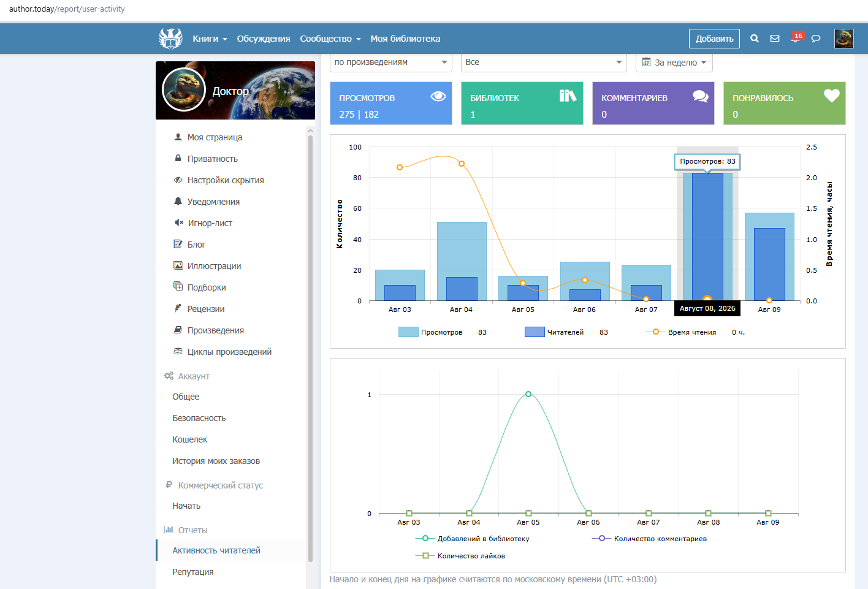Go to Обсуждения in top navigation
The image size is (868, 589).
(264, 39)
